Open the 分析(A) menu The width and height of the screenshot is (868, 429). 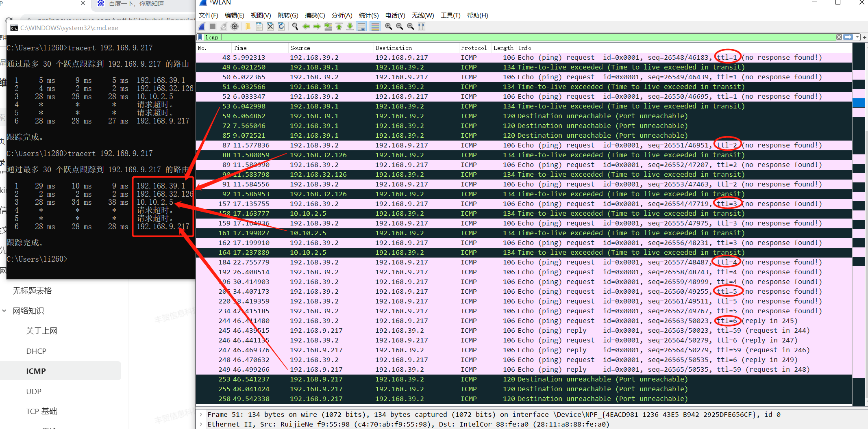tap(342, 15)
